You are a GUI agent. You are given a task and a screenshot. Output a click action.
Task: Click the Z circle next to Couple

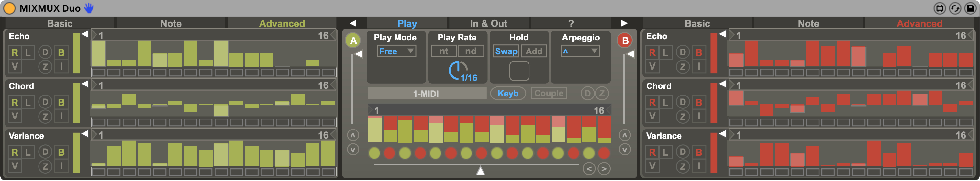tap(602, 93)
